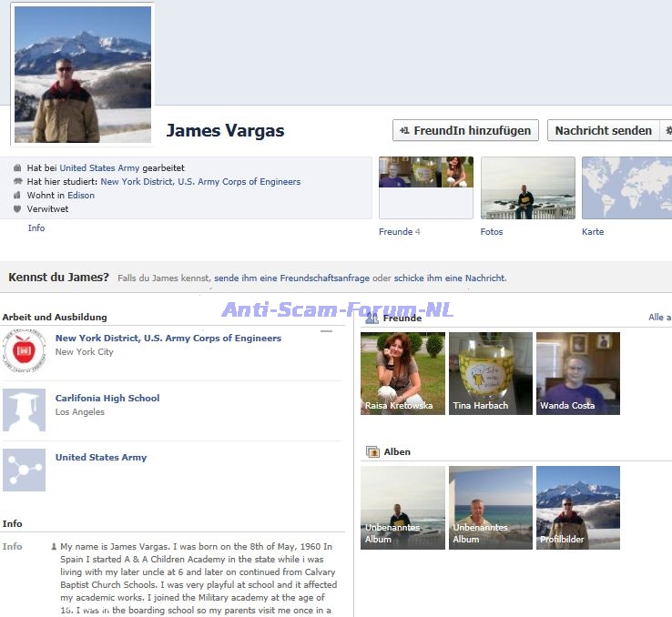Click the Freunde section people icon

(x=372, y=319)
